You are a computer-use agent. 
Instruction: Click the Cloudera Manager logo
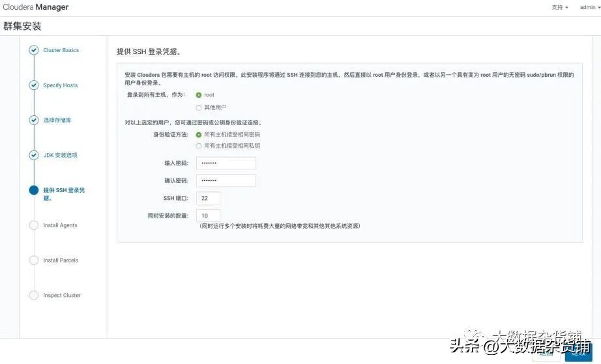(x=36, y=7)
